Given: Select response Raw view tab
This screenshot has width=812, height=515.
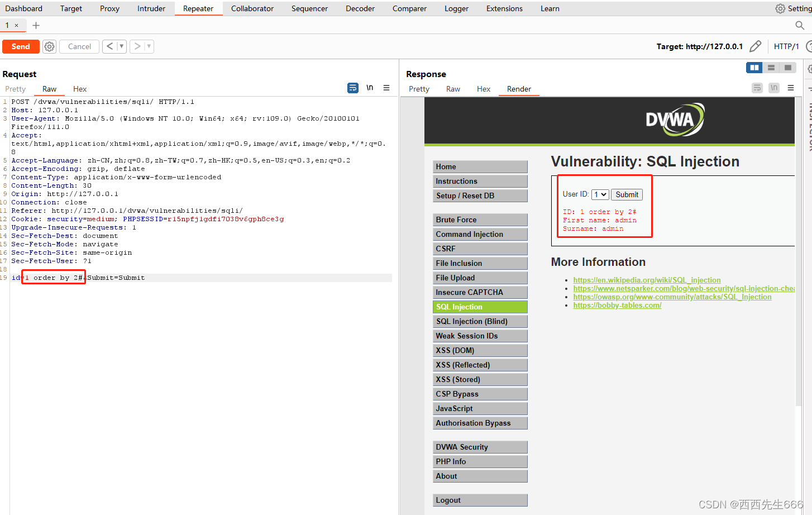Looking at the screenshot, I should 453,89.
